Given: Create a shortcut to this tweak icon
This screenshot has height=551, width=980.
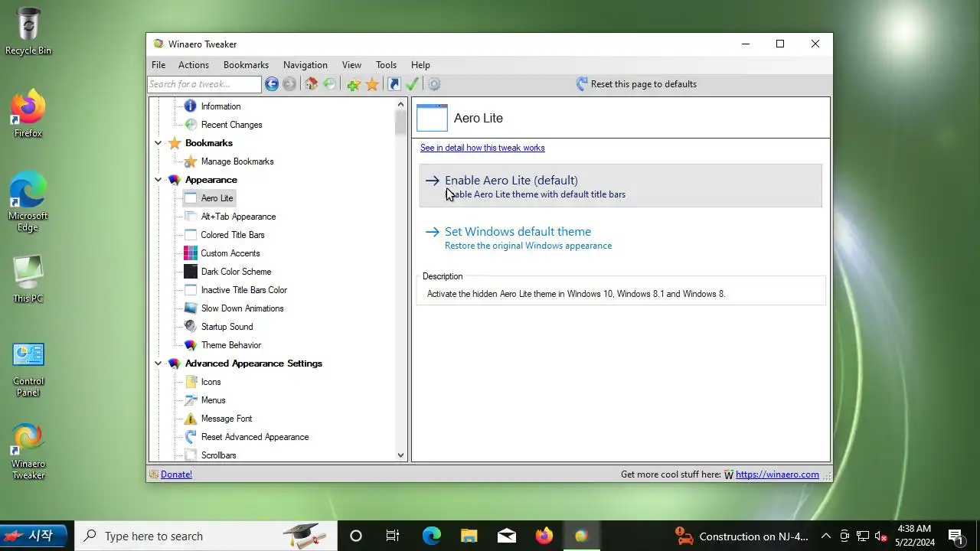Looking at the screenshot, I should 394,84.
